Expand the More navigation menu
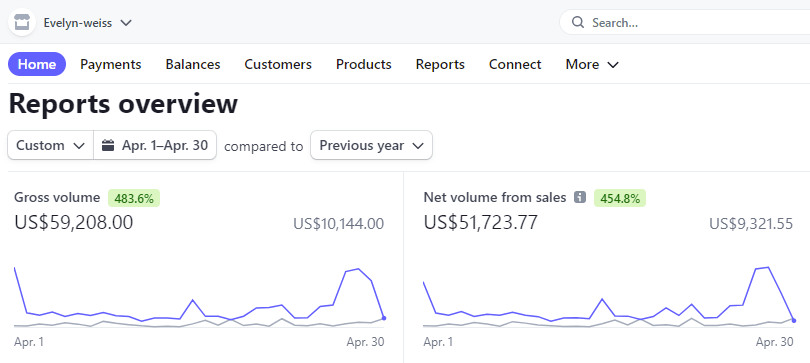This screenshot has height=363, width=810. click(x=592, y=65)
